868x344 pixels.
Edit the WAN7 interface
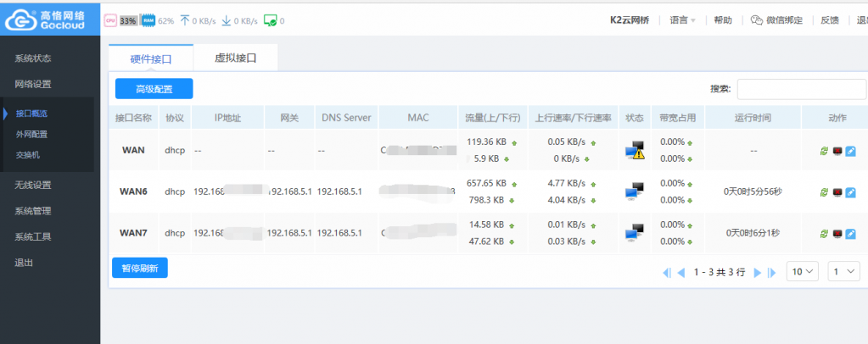(x=851, y=233)
